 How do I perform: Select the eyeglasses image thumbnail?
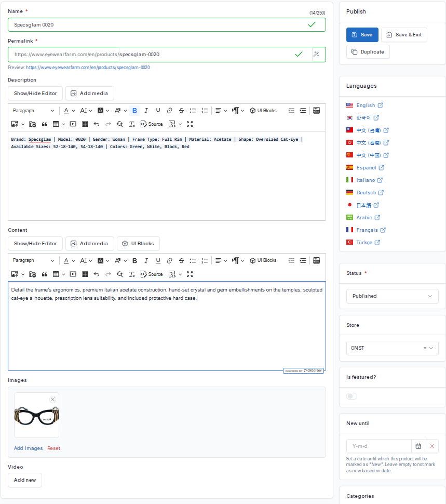[x=37, y=415]
